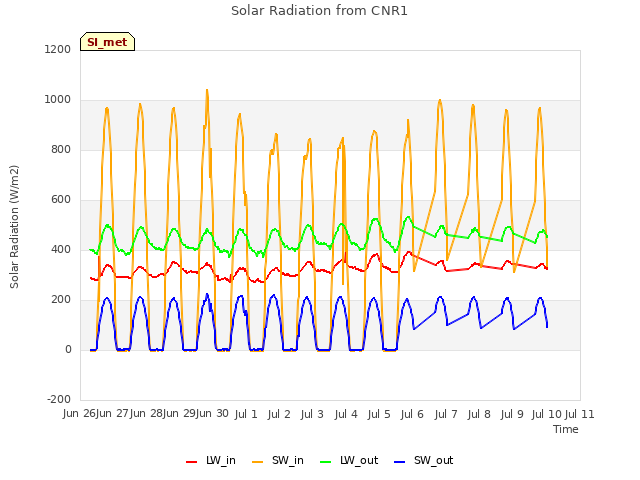Click the highest SW_in peak near Jun 29
This screenshot has width=640, height=480.
[207, 90]
